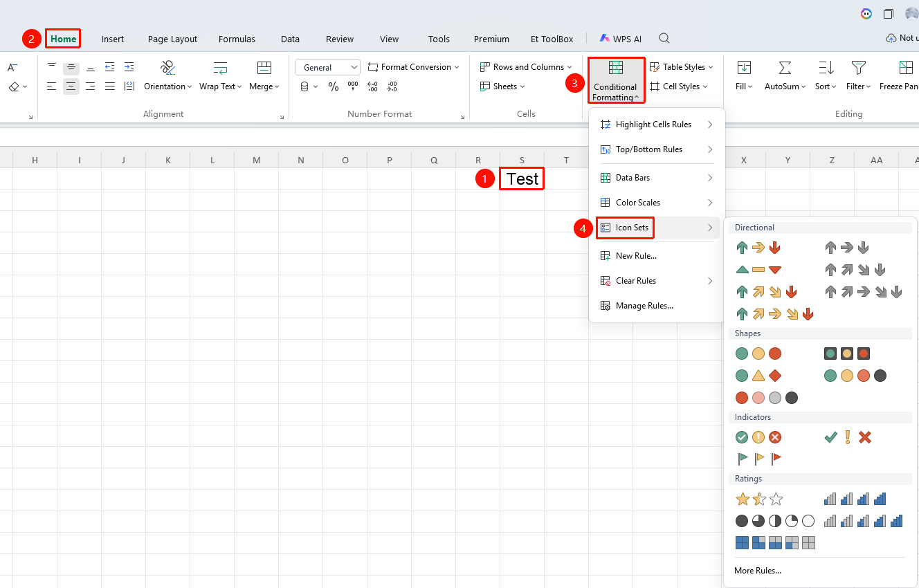Select column header M

pyautogui.click(x=257, y=160)
